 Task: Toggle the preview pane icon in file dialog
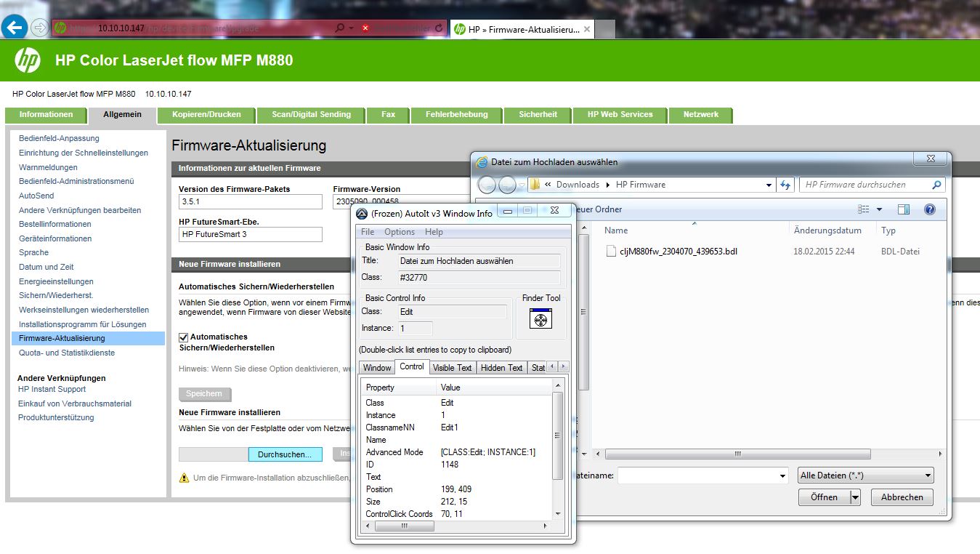click(903, 209)
